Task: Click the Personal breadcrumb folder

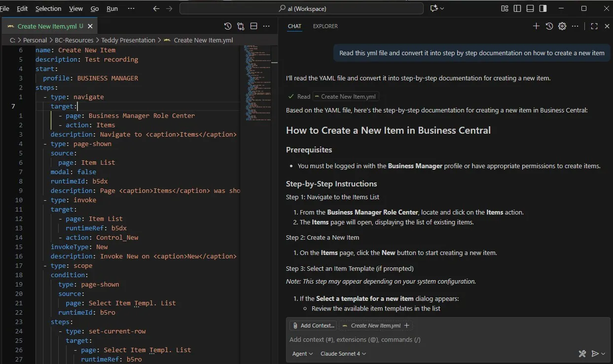Action: click(x=35, y=40)
